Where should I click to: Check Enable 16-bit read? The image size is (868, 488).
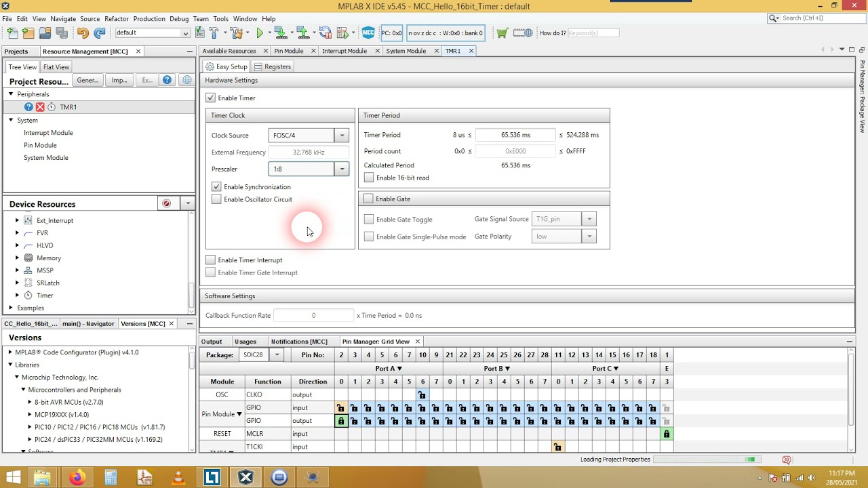click(x=369, y=178)
